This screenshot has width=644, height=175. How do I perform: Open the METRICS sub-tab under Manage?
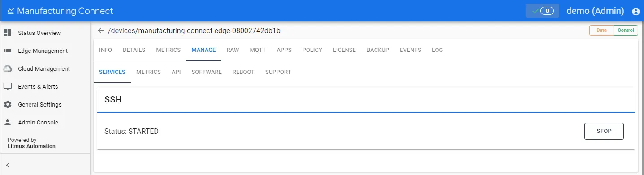point(148,72)
